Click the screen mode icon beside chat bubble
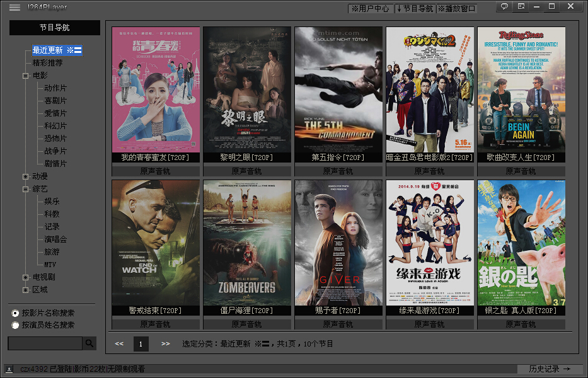The width and height of the screenshot is (588, 378). tap(521, 6)
